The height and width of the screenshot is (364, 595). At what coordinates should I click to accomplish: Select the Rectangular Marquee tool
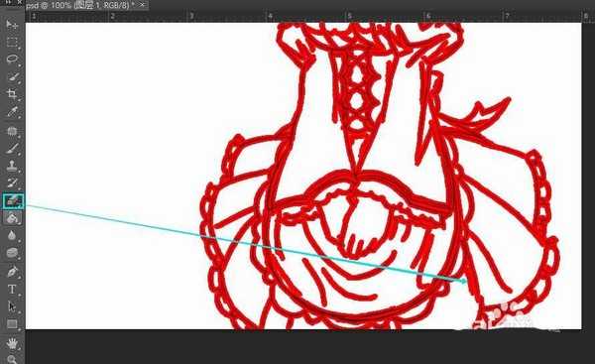(12, 42)
